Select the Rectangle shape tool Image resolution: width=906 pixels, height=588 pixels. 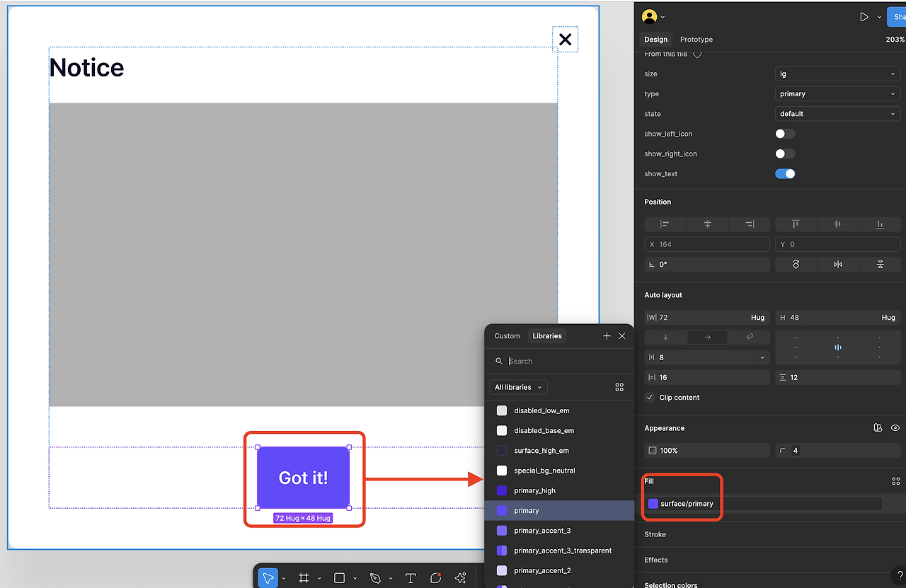coord(339,578)
